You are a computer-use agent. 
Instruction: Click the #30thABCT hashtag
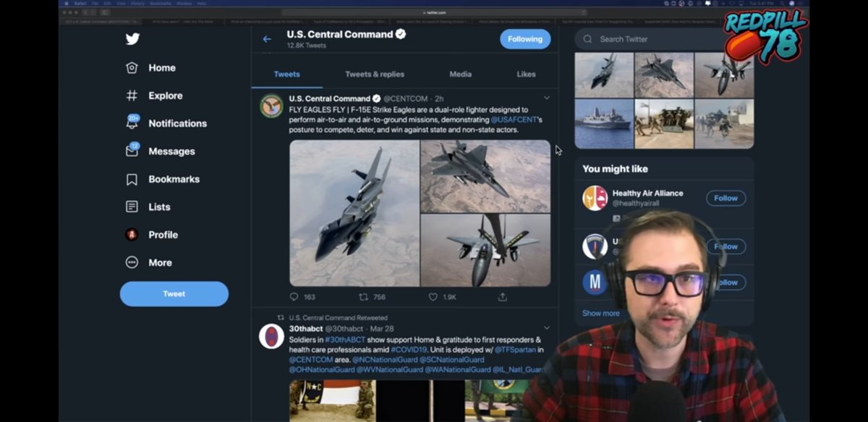point(346,340)
